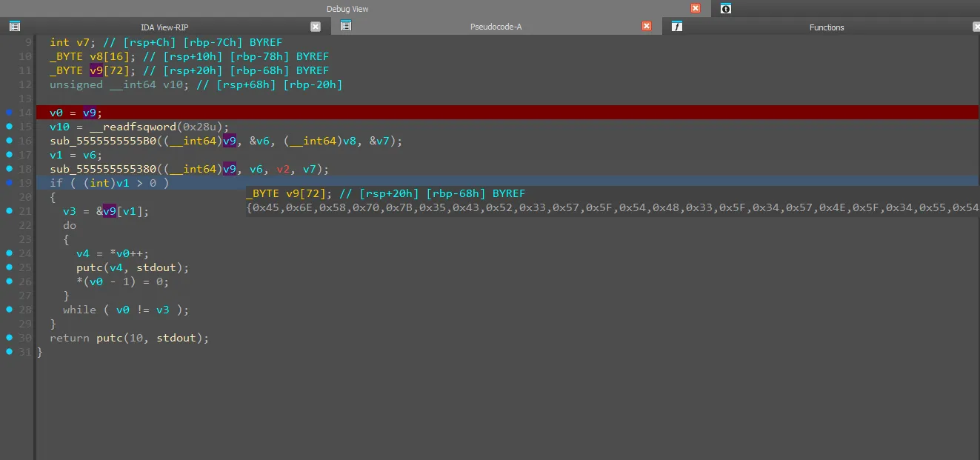Image resolution: width=980 pixels, height=460 pixels.
Task: Switch to the IDA View-RIP tab
Action: pos(164,27)
